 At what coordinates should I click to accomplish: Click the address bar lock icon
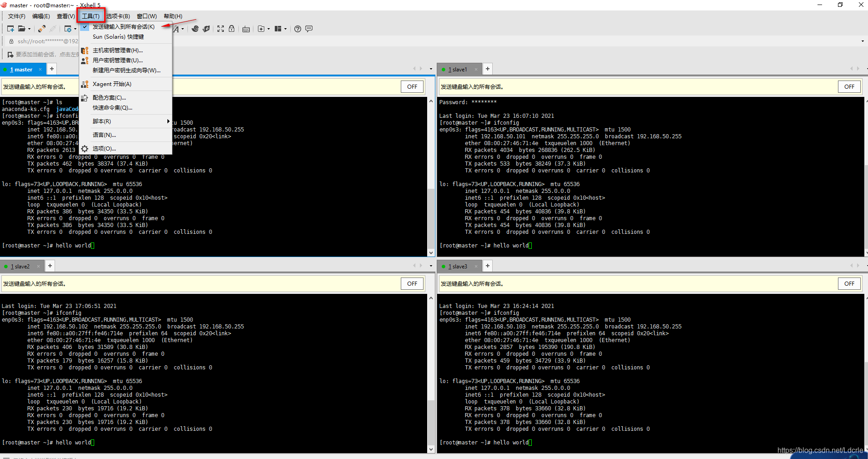(x=11, y=41)
